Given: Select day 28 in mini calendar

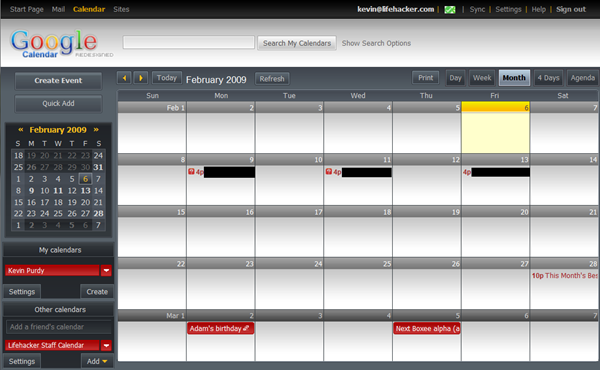Looking at the screenshot, I should click(98, 214).
